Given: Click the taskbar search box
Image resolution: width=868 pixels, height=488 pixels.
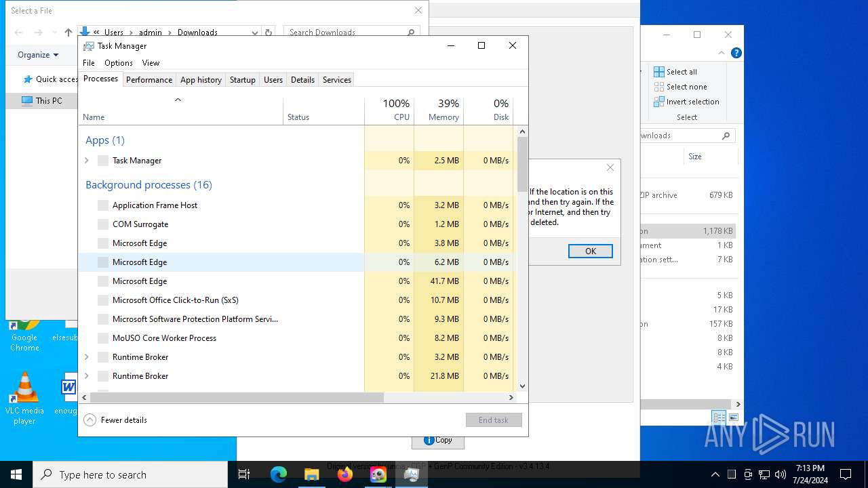Looking at the screenshot, I should pyautogui.click(x=130, y=474).
